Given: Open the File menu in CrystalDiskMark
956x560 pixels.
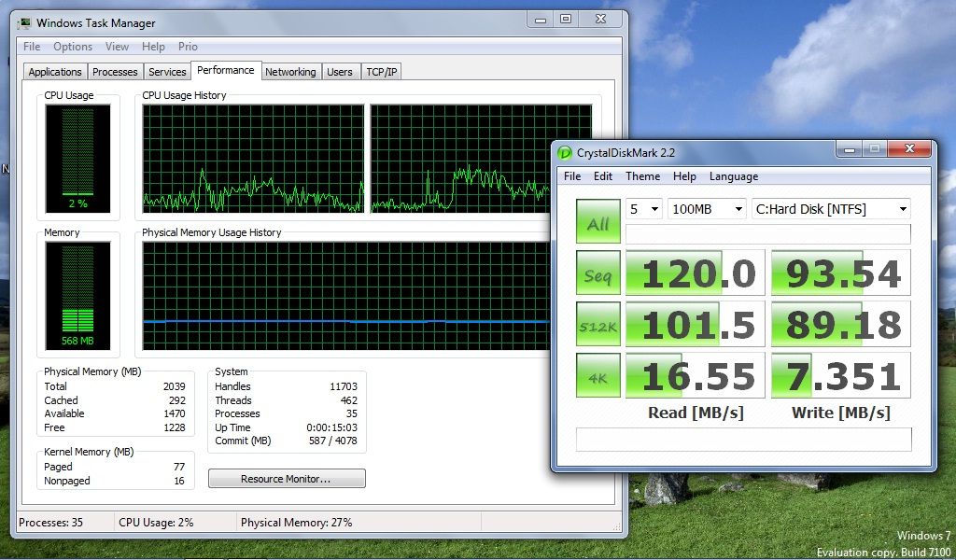Looking at the screenshot, I should (572, 176).
